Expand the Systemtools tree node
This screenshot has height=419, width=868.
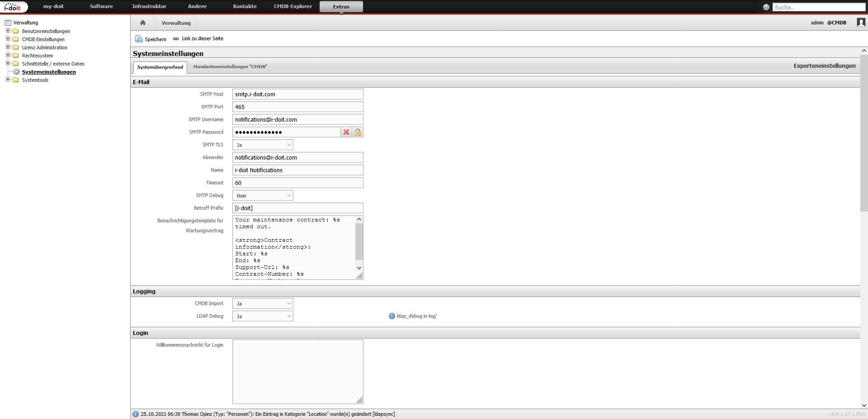[x=8, y=80]
